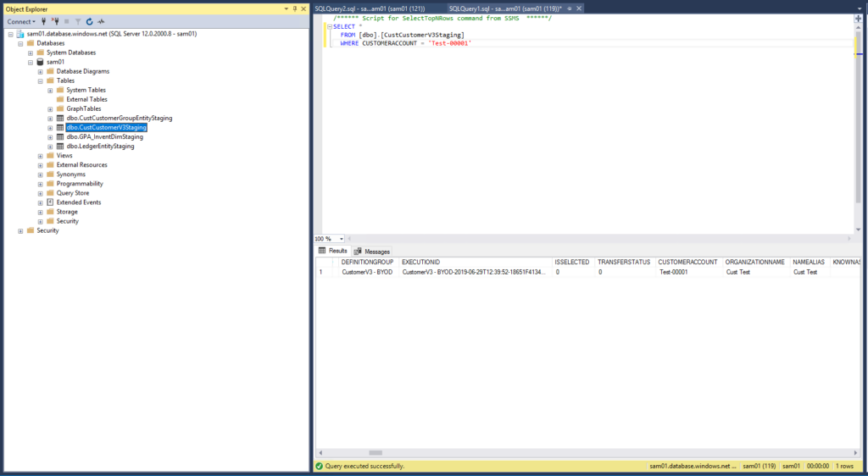Select External Resources node

pos(82,165)
